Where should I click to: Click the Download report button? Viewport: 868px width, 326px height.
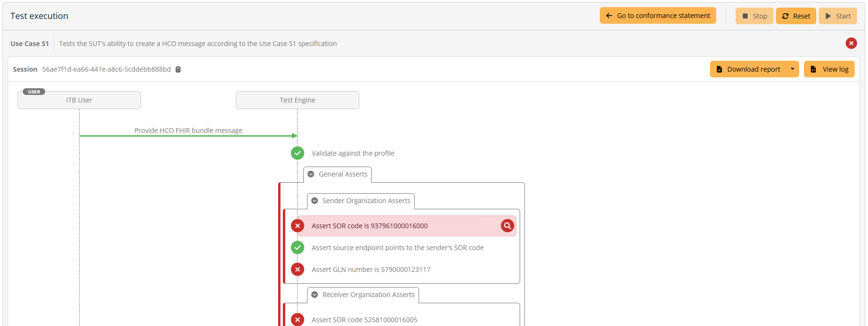click(x=748, y=69)
